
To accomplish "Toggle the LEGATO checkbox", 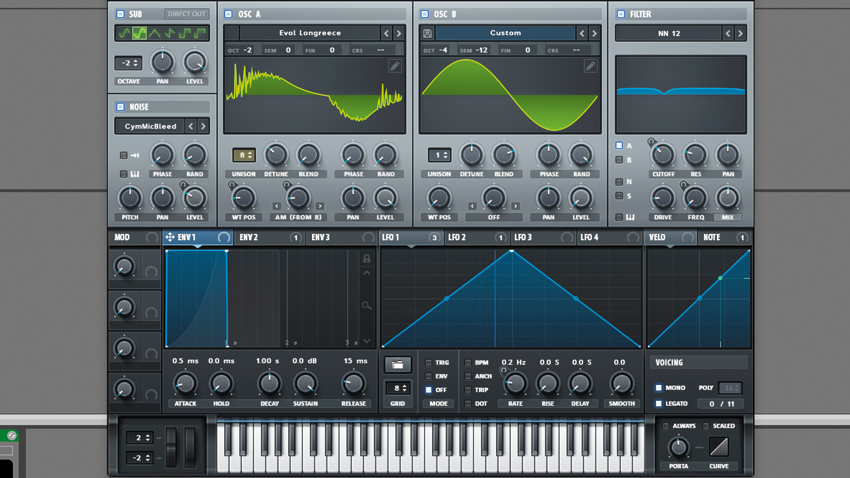I will tap(659, 403).
